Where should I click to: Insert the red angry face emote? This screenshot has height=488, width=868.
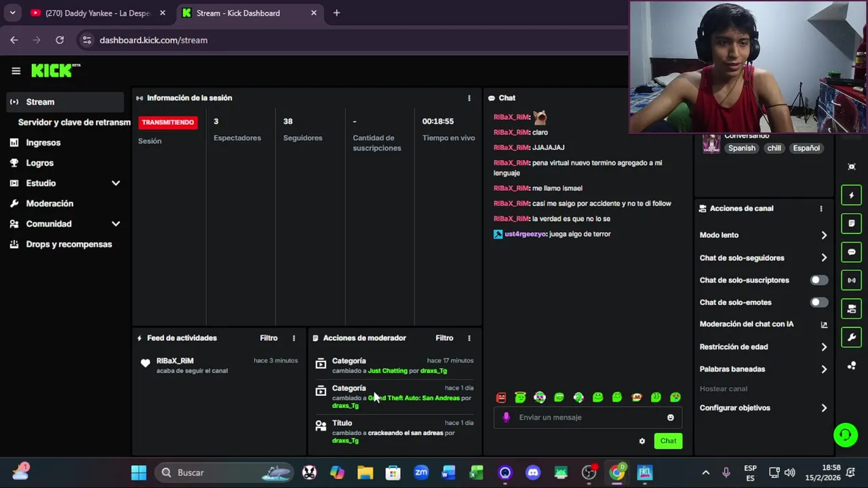click(501, 398)
